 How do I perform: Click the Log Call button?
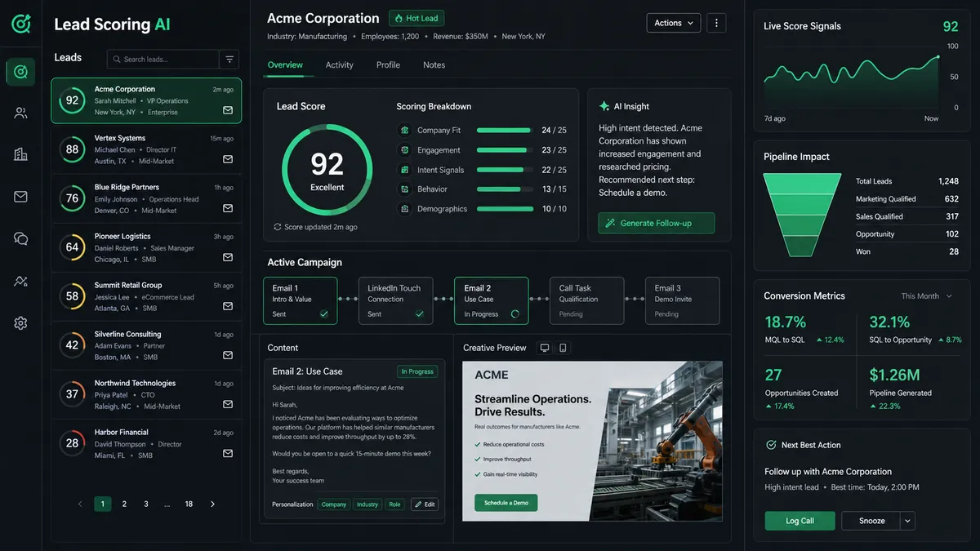[x=800, y=521]
